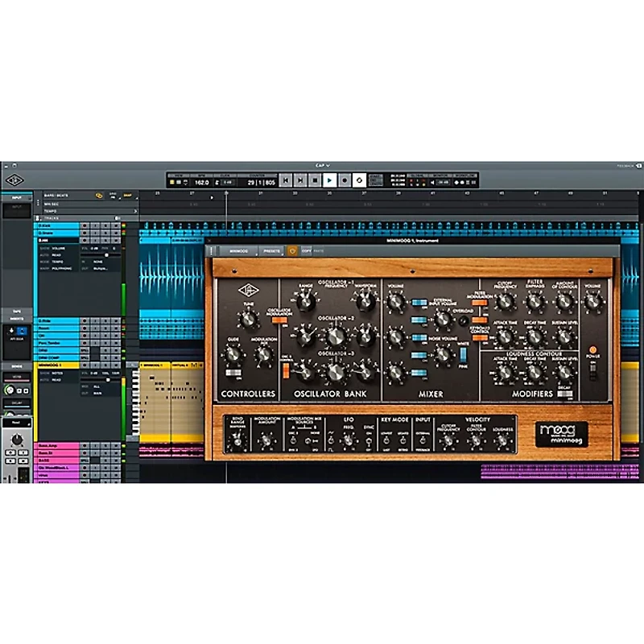Select the MINIMOOG 1 yellow track name
Viewport: 644px width, 644px height.
click(56, 365)
